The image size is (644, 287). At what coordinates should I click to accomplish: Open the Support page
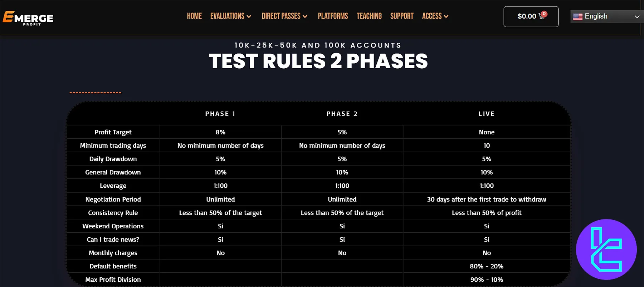(402, 16)
